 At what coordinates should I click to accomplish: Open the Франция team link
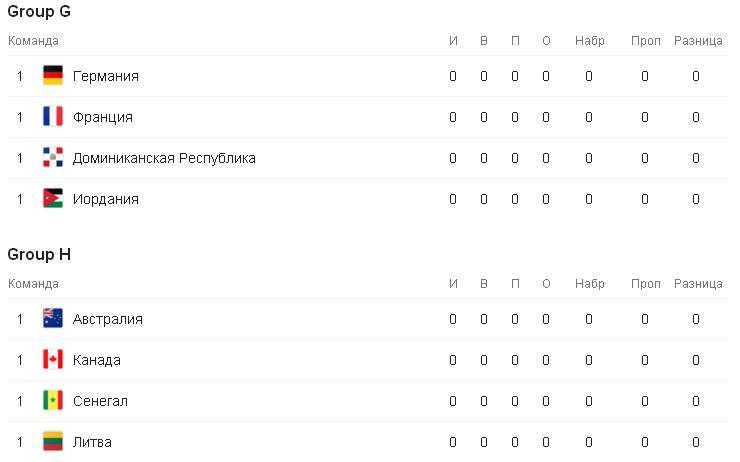(103, 117)
